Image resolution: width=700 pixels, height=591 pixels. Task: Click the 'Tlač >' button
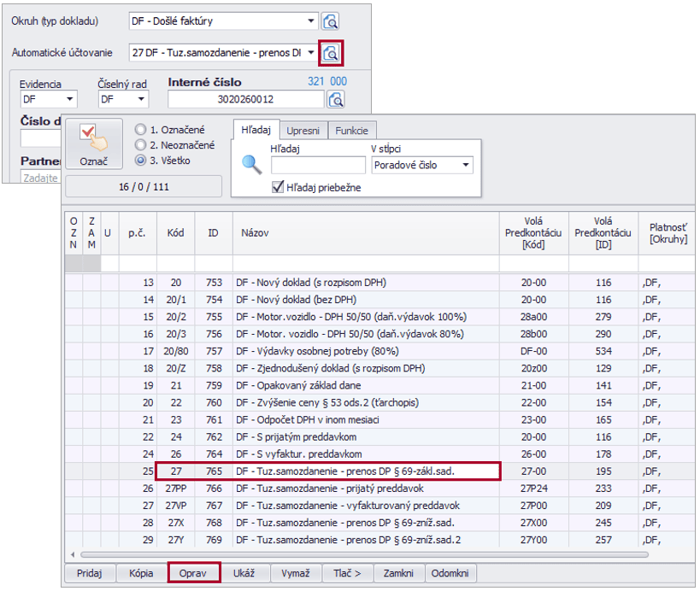point(346,573)
